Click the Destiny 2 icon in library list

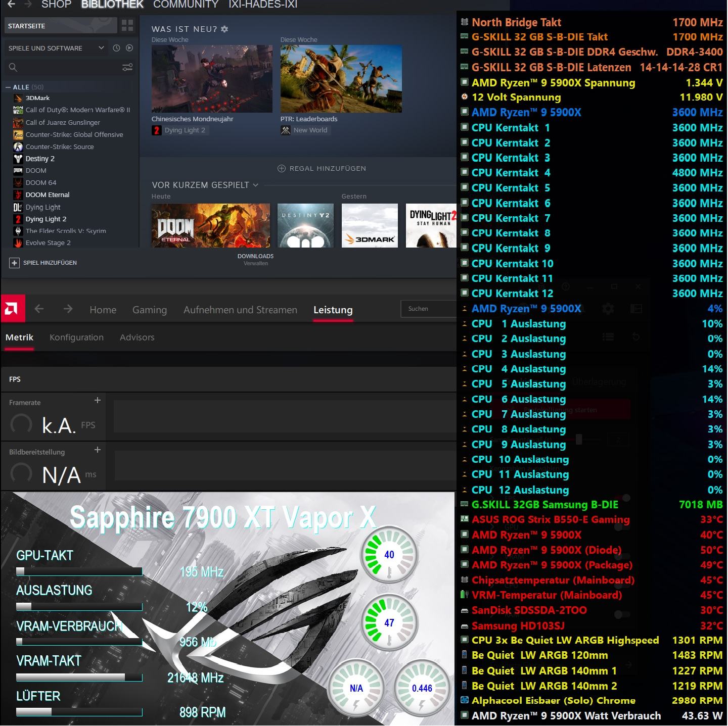click(18, 159)
